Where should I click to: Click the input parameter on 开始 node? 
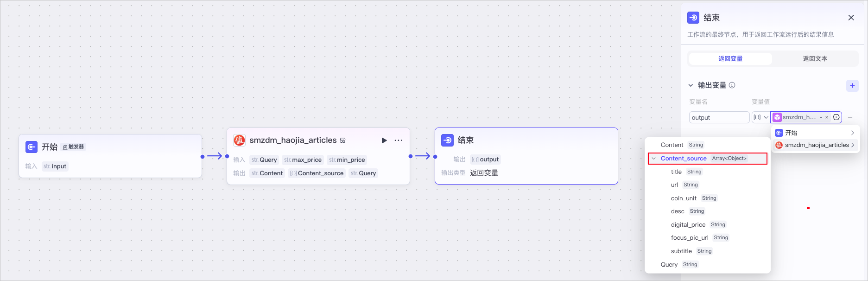[x=55, y=166]
